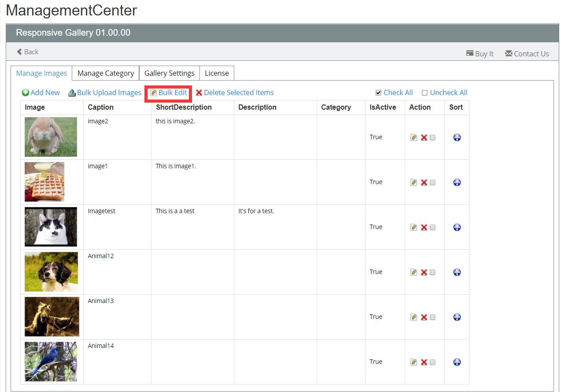Click the edit icon in Animal14 row

(413, 362)
